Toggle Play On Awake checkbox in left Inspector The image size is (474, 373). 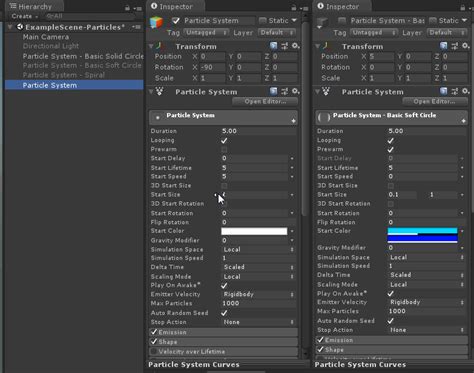224,285
